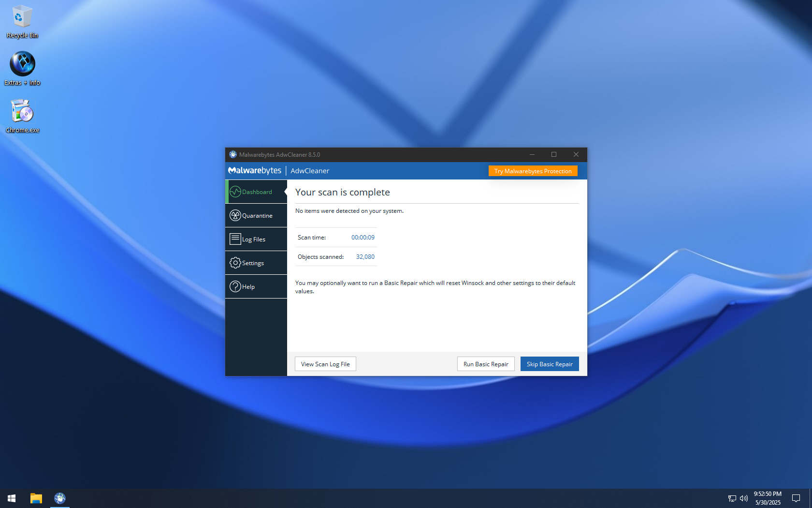
Task: Click the objects scanned value 32,080
Action: pyautogui.click(x=365, y=257)
